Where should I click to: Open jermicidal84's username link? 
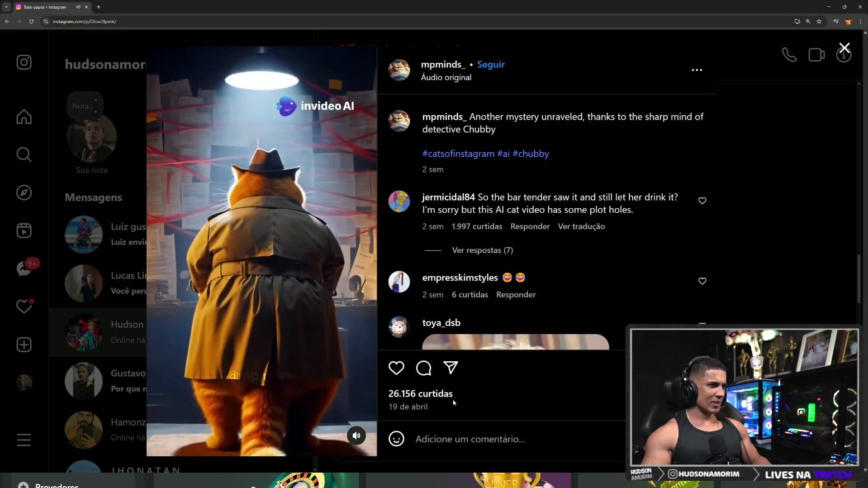448,197
